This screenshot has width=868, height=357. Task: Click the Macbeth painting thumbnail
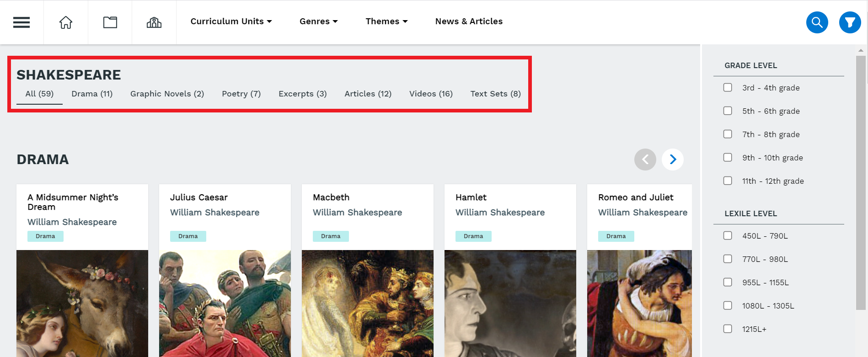tap(368, 304)
